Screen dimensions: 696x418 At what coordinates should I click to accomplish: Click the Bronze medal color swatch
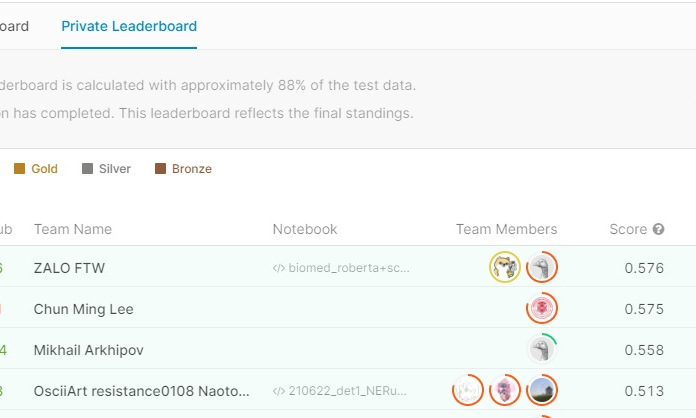point(160,169)
